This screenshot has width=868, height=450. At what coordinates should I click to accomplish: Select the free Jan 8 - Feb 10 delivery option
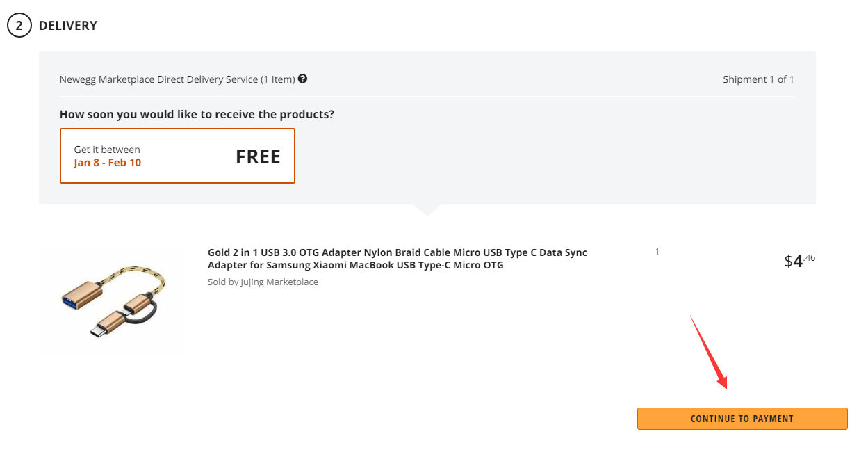(177, 156)
